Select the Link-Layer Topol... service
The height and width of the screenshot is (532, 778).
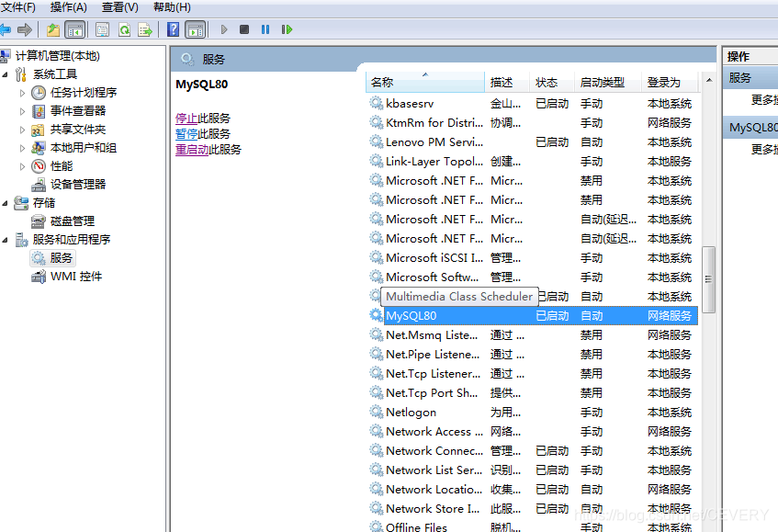(534, 162)
